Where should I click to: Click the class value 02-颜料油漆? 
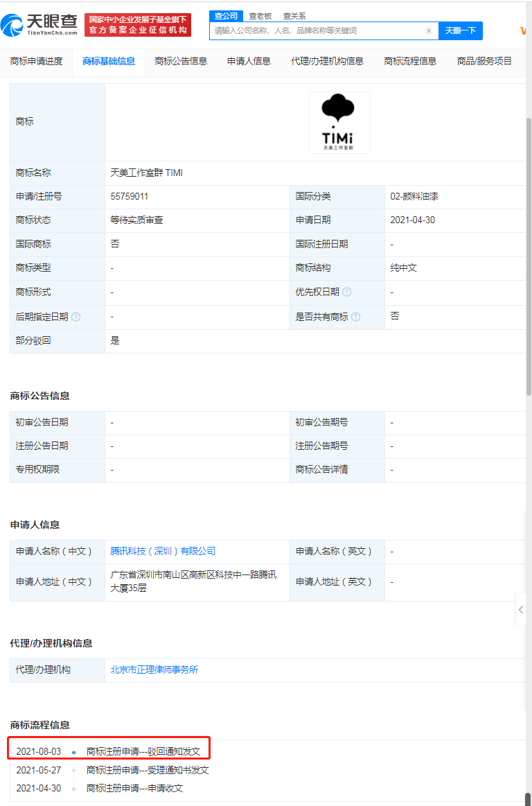pos(414,196)
